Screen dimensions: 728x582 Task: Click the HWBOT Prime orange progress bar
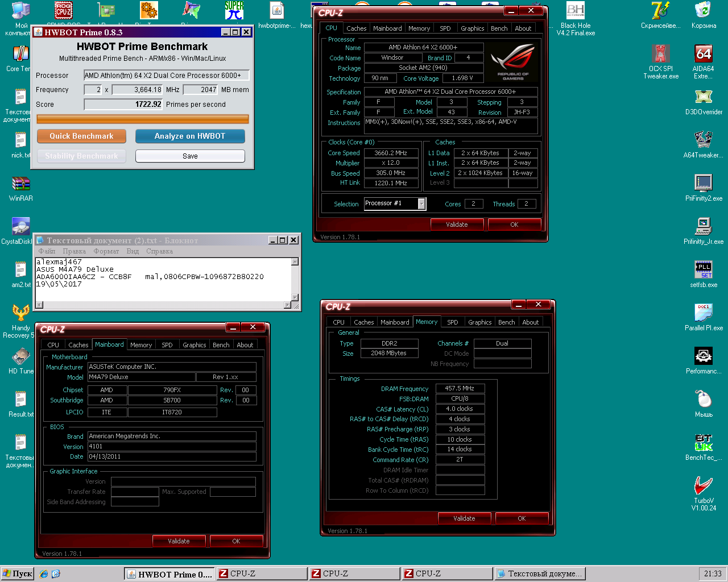(143, 119)
